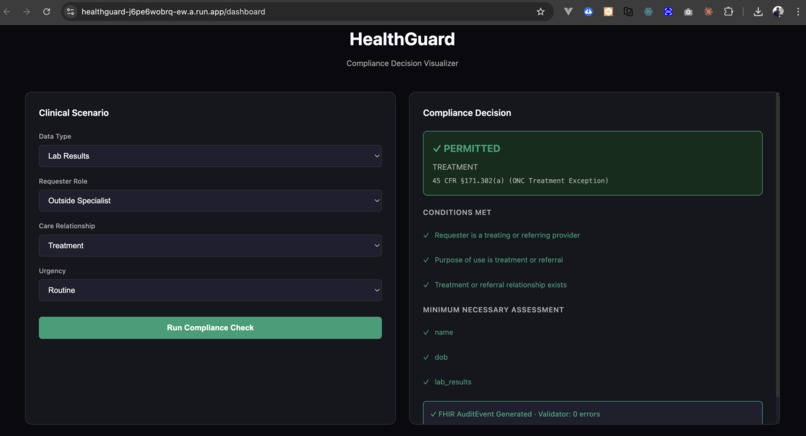The height and width of the screenshot is (436, 806).
Task: Click the TREATMENT text in decision box
Action: [455, 167]
